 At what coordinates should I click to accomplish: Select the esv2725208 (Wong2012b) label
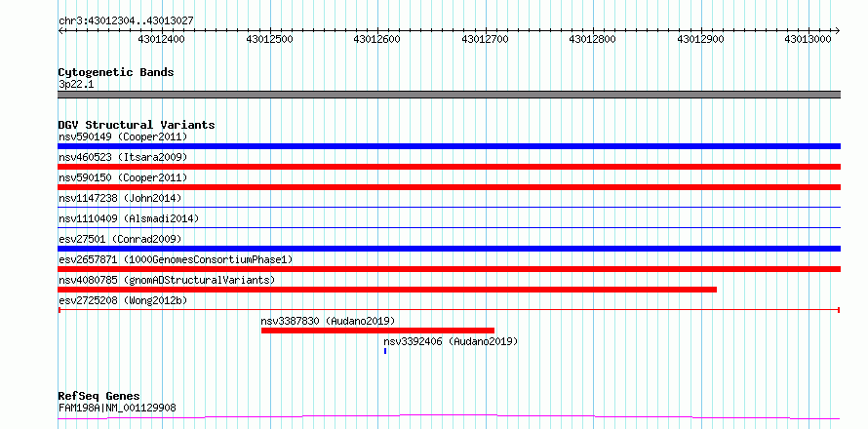(123, 300)
